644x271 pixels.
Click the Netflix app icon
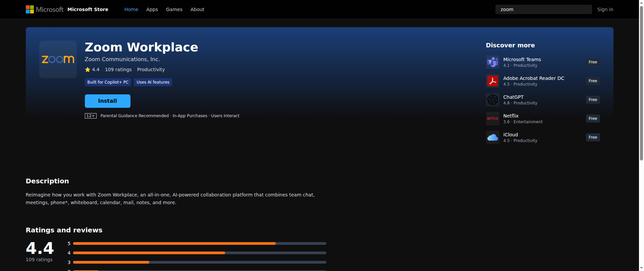tap(493, 119)
